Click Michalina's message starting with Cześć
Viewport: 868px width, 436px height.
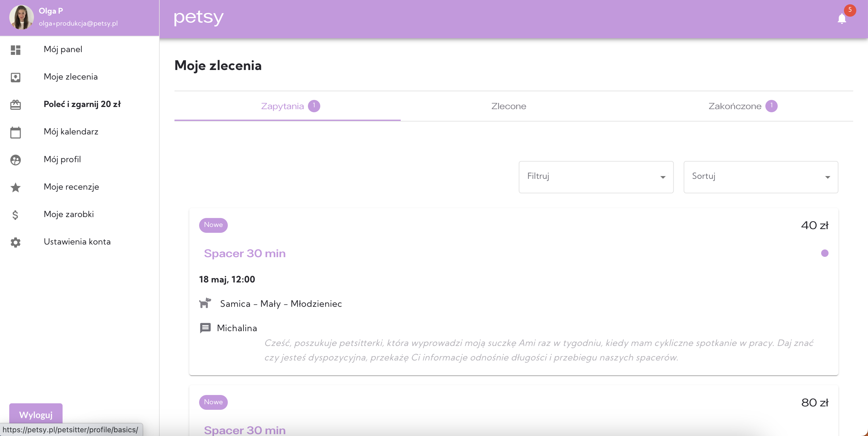538,350
